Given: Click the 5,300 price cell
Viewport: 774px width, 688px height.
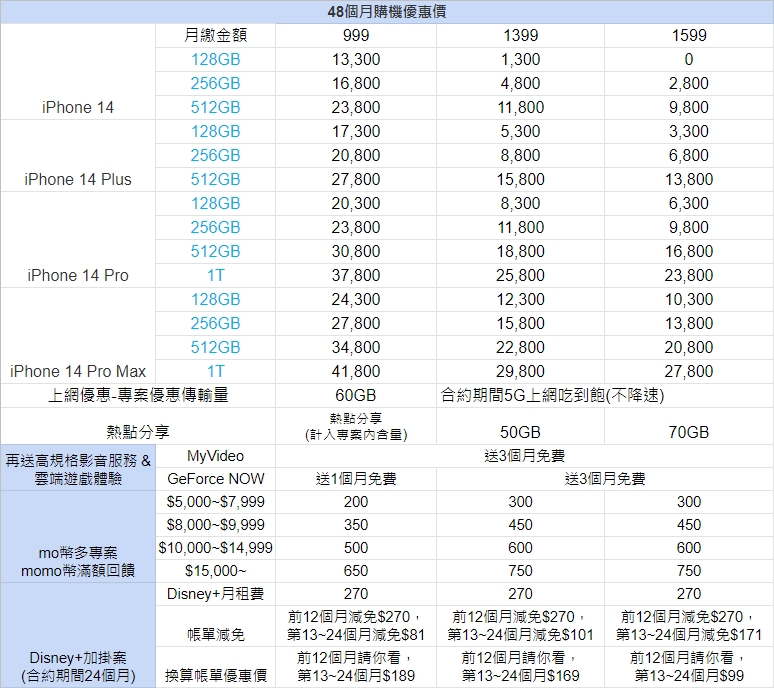Looking at the screenshot, I should point(520,131).
